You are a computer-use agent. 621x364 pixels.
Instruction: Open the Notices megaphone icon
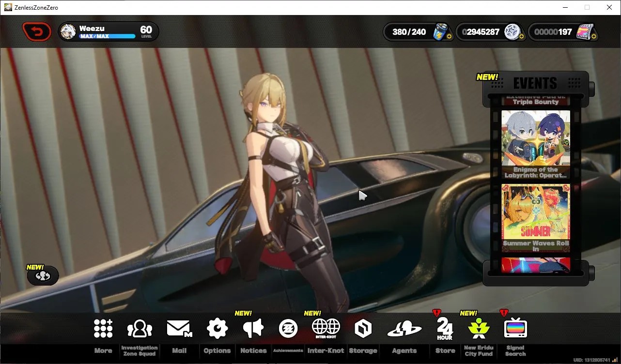tap(253, 328)
